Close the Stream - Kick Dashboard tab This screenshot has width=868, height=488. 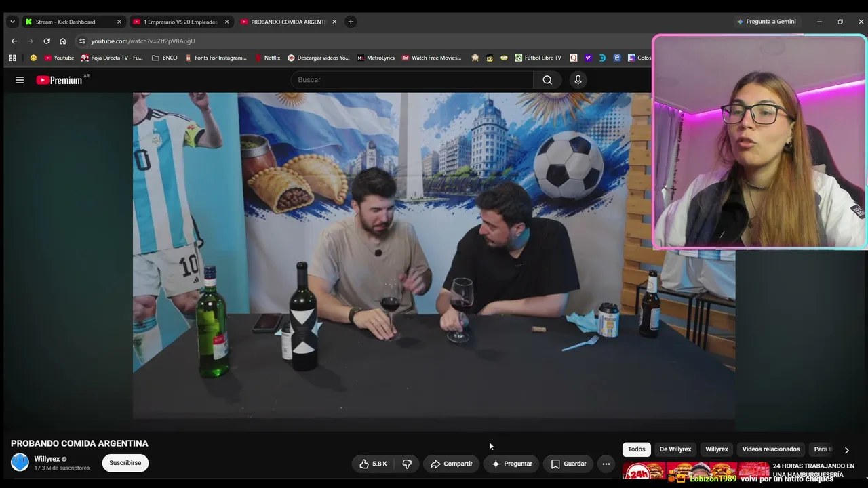[x=119, y=22]
